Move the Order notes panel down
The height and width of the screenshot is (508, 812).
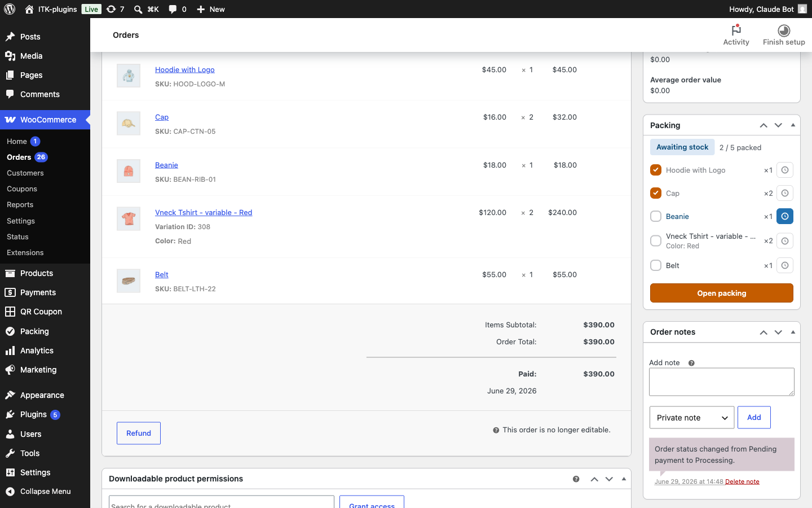778,332
